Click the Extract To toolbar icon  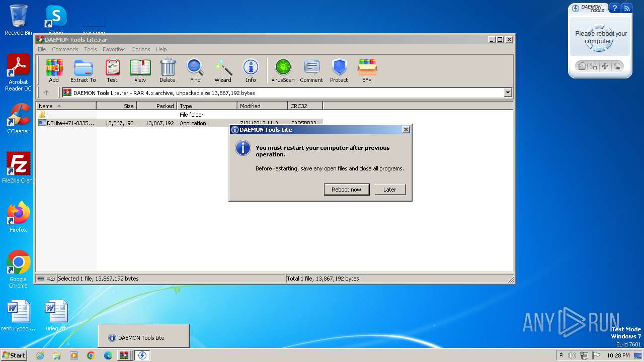coord(83,71)
